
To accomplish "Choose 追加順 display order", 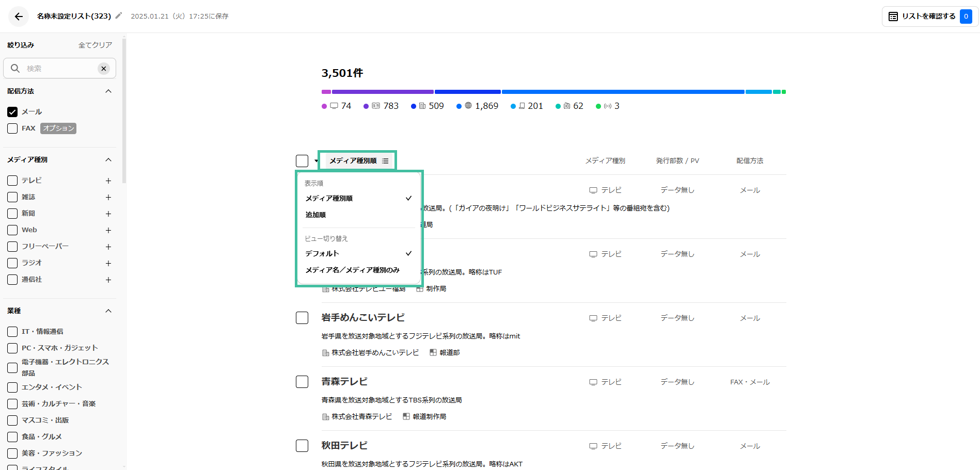I will pyautogui.click(x=358, y=215).
